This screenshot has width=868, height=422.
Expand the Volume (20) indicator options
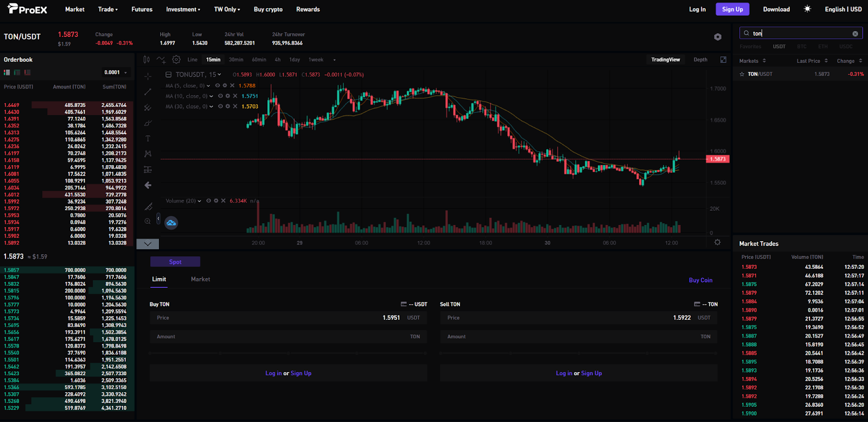pyautogui.click(x=200, y=201)
